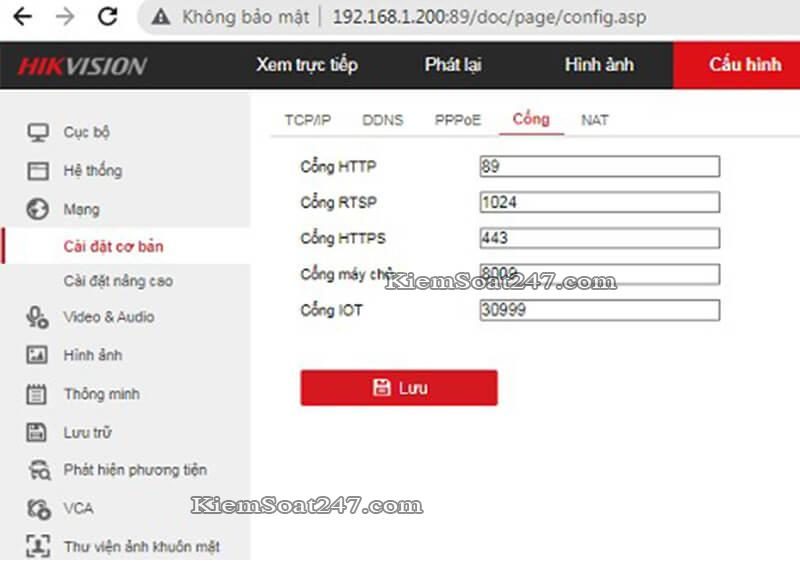This screenshot has height=564, width=800.
Task: Save port settings with Lưu button
Action: click(x=399, y=388)
